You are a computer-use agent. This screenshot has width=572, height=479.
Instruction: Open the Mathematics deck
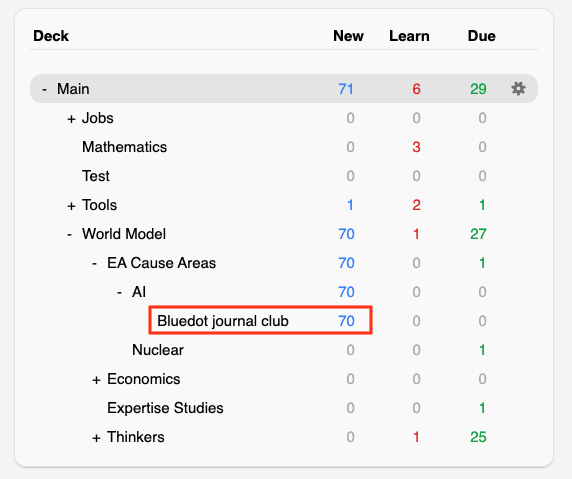(x=124, y=147)
